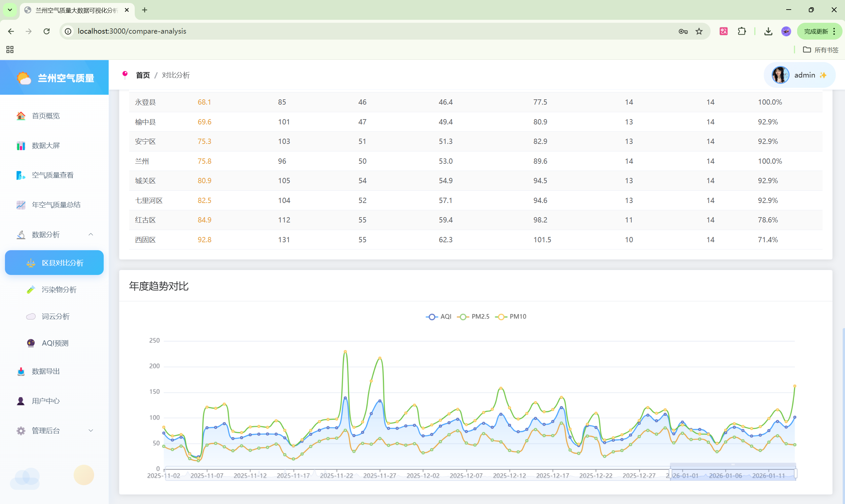Click the 用户中心 person icon
This screenshot has height=504, width=845.
[x=21, y=401]
